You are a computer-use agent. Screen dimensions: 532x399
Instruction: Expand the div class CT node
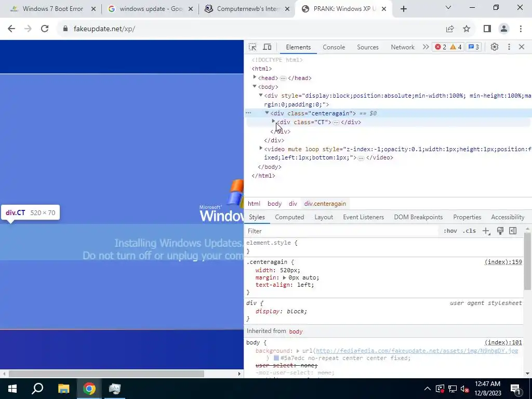(x=273, y=122)
